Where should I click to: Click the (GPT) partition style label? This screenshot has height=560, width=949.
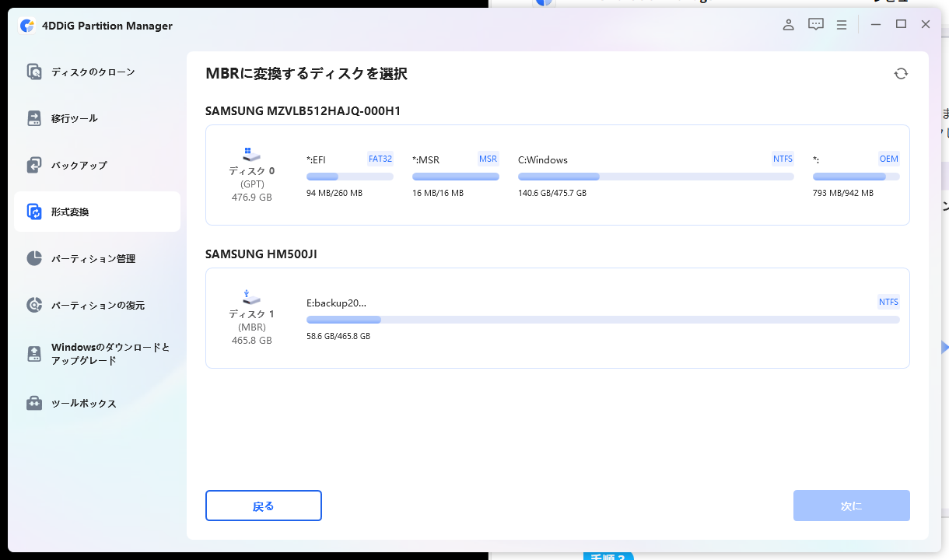click(252, 184)
